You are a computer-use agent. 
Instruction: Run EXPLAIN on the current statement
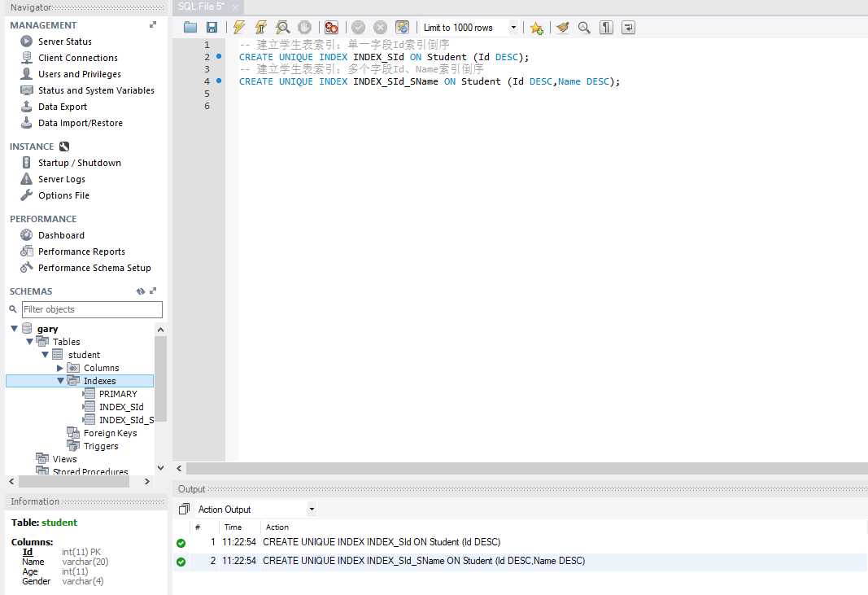[x=283, y=27]
